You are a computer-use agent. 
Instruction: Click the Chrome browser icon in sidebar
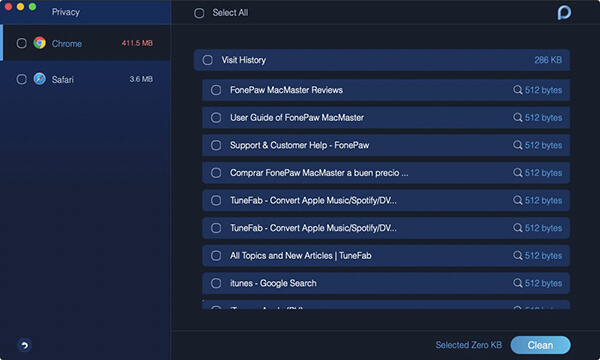click(39, 43)
